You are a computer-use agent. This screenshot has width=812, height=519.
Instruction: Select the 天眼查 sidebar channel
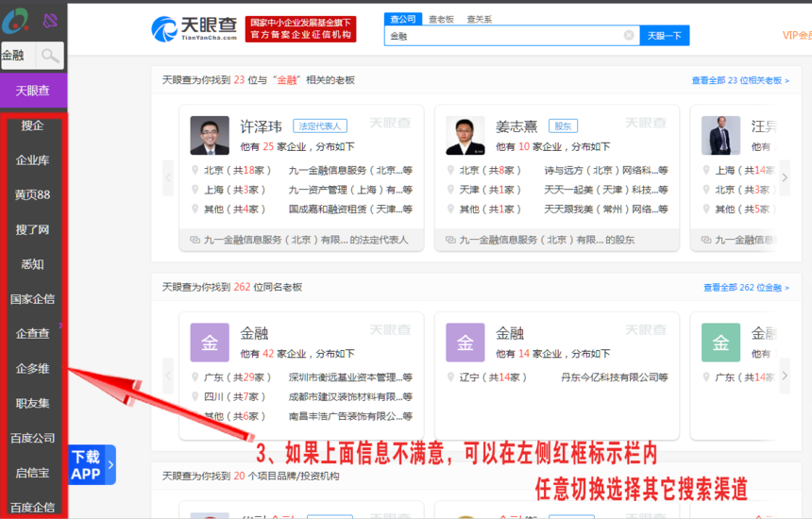pyautogui.click(x=33, y=91)
